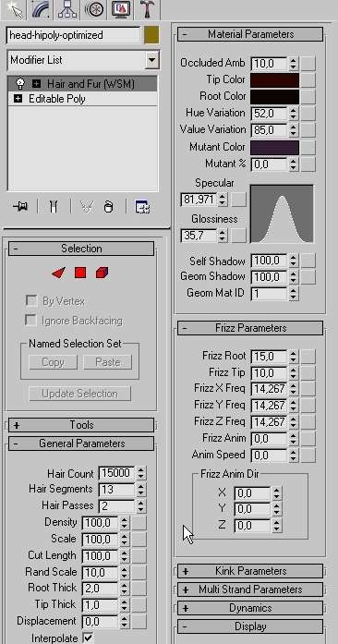Select the Polygon sub-object icon

(80, 273)
